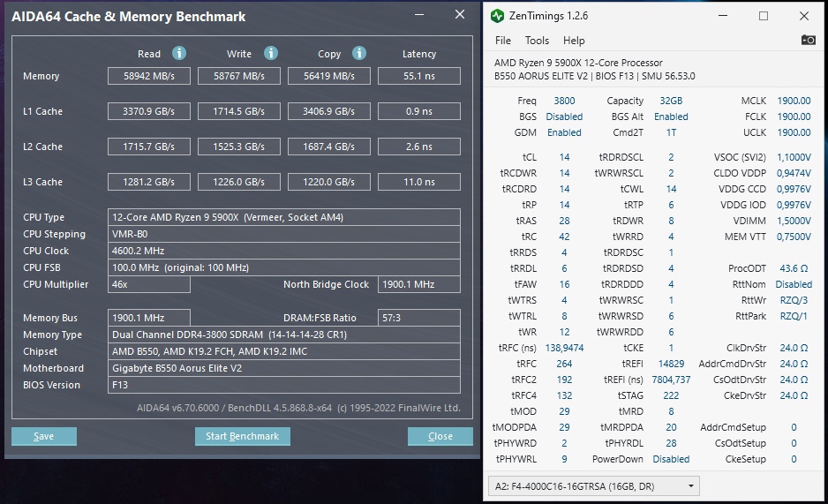Click the tRAS value 28

pos(564,221)
